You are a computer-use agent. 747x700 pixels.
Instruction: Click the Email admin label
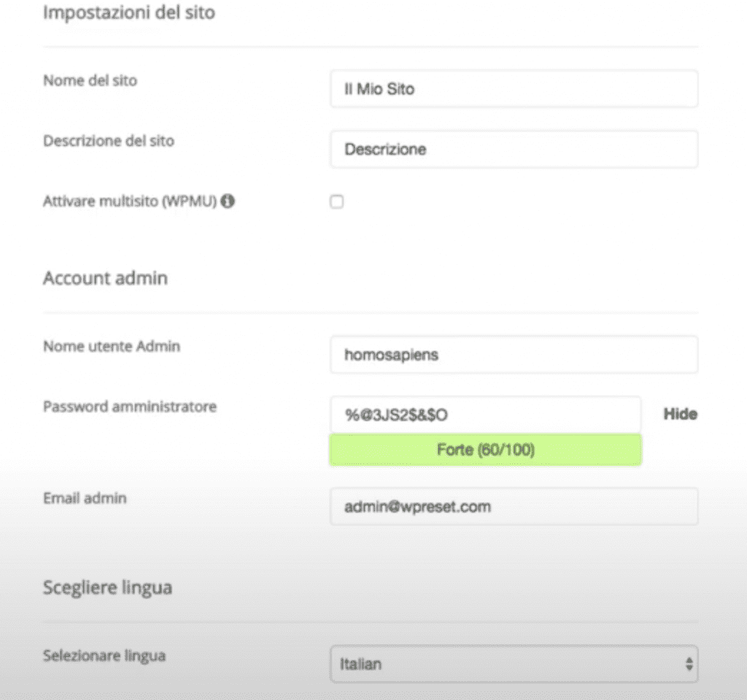tap(85, 499)
